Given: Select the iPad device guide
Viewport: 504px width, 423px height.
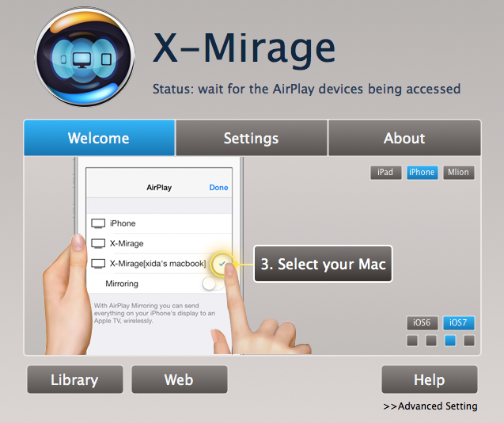Looking at the screenshot, I should click(x=386, y=173).
